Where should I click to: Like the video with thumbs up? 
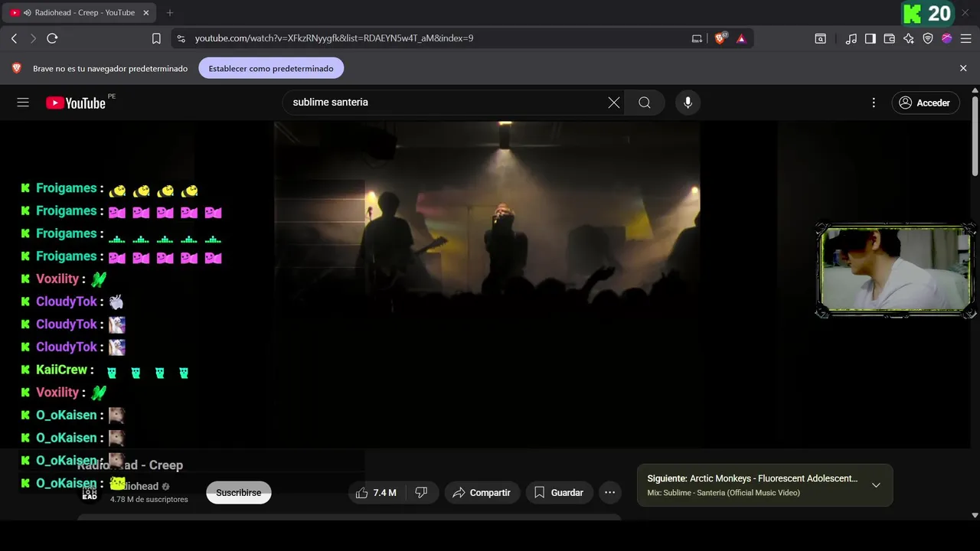[375, 493]
